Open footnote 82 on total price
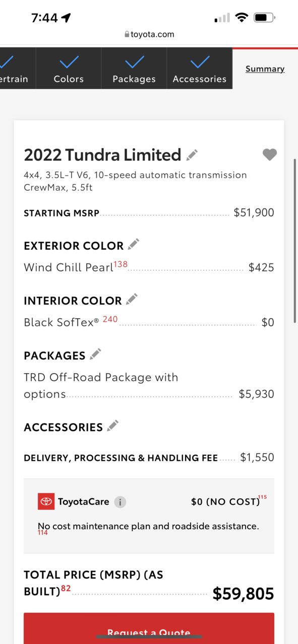Image resolution: width=298 pixels, height=644 pixels. [66, 588]
